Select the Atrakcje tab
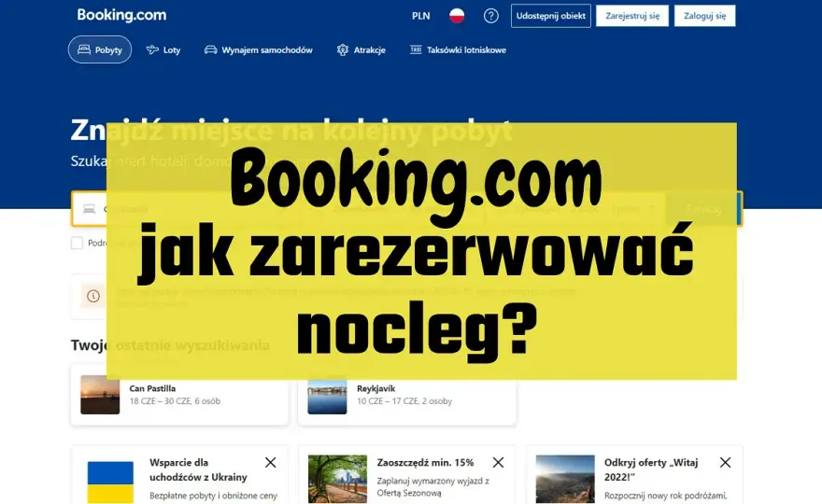 click(x=361, y=49)
